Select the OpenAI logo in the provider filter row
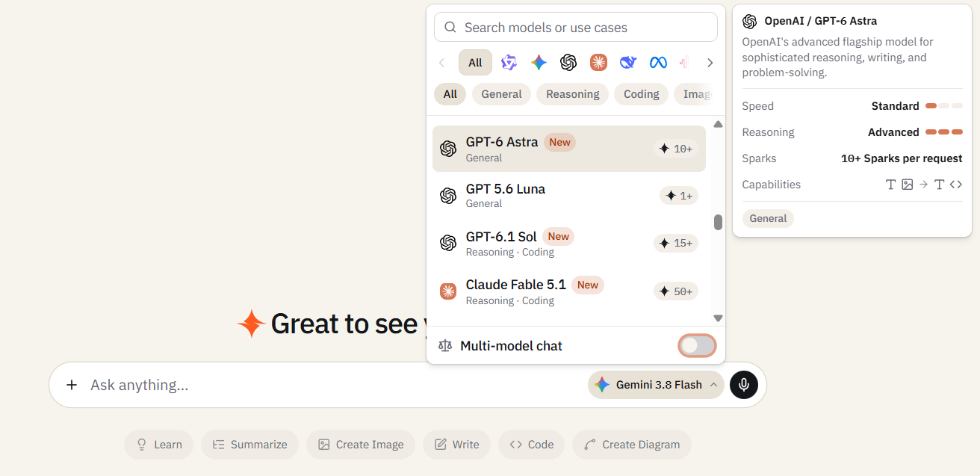Screen dimensions: 980x476 pyautogui.click(x=568, y=63)
